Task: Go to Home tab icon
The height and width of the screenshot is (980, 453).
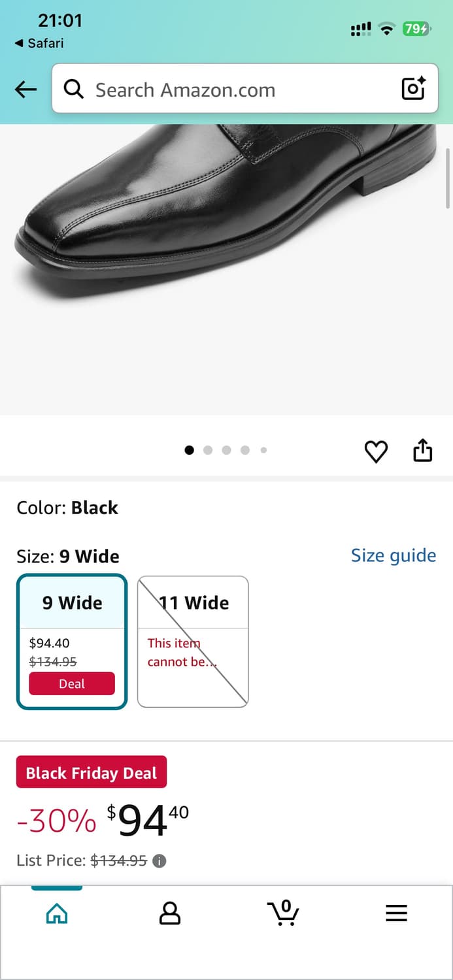Action: [57, 913]
